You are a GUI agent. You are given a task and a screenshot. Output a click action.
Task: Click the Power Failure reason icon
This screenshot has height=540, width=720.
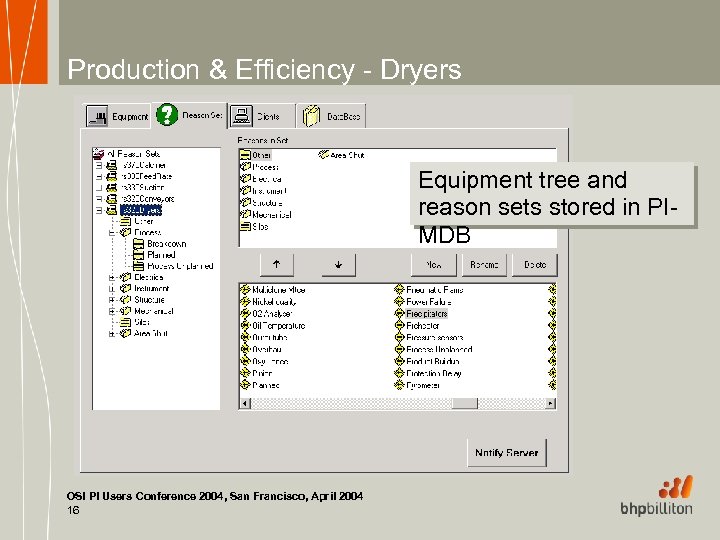coord(399,302)
